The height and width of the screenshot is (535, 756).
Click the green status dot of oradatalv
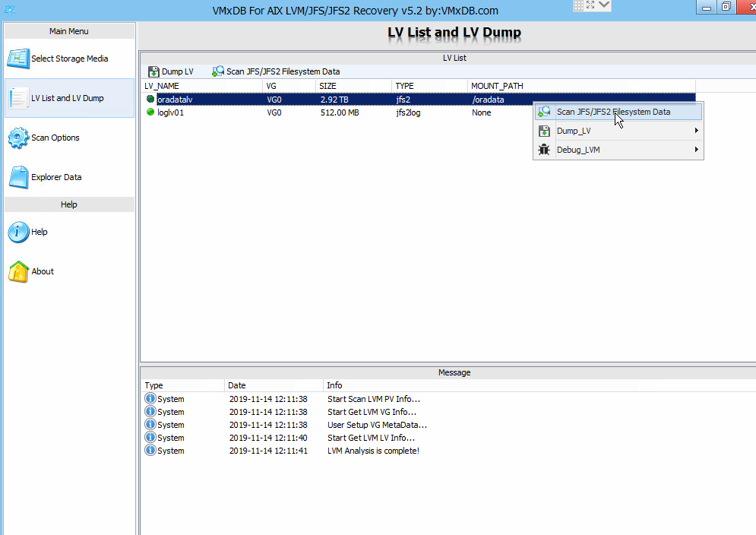(150, 100)
